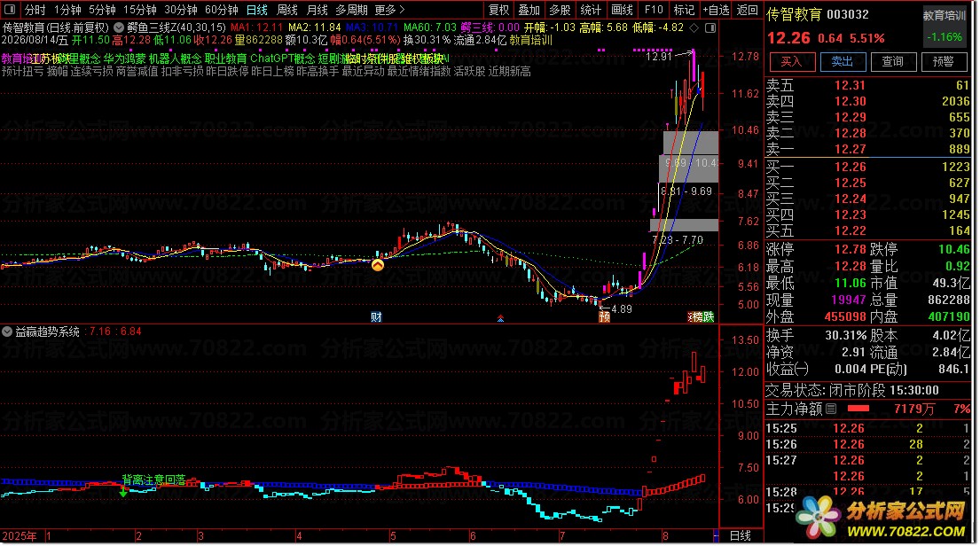Click the 职业教育 concept tag
This screenshot has width=980, height=546.
[225, 58]
